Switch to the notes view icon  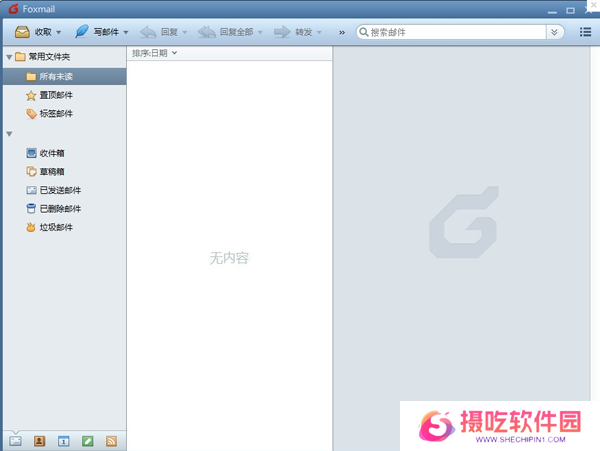[x=88, y=441]
